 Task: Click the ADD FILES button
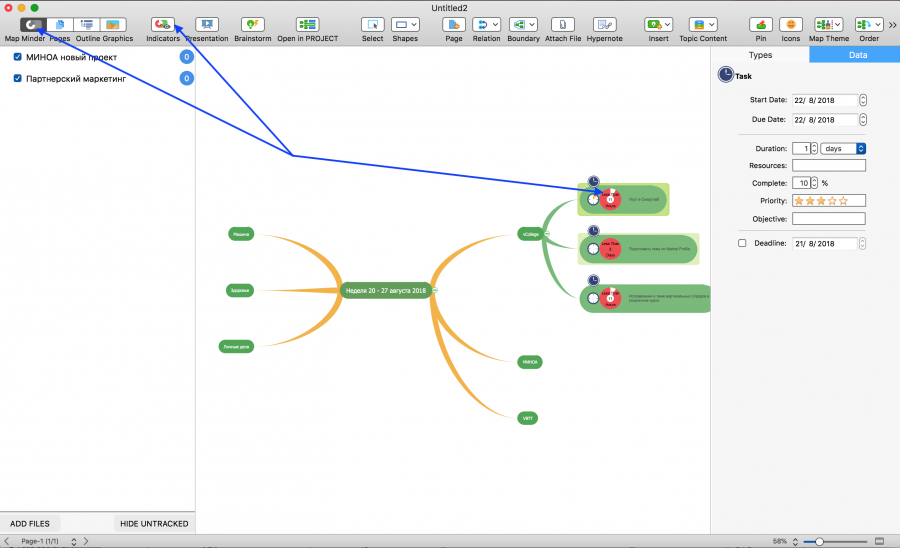pos(31,524)
